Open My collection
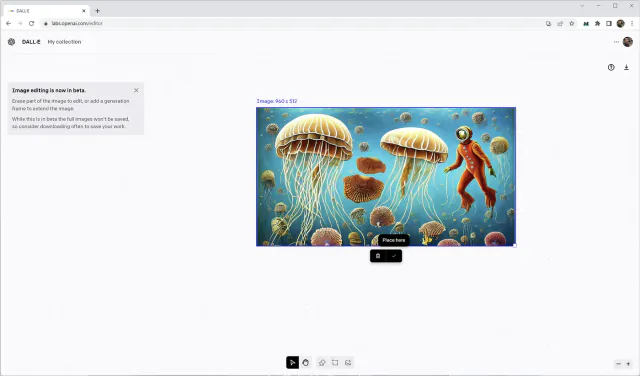Screen dimensions: 640x376 click(64, 42)
